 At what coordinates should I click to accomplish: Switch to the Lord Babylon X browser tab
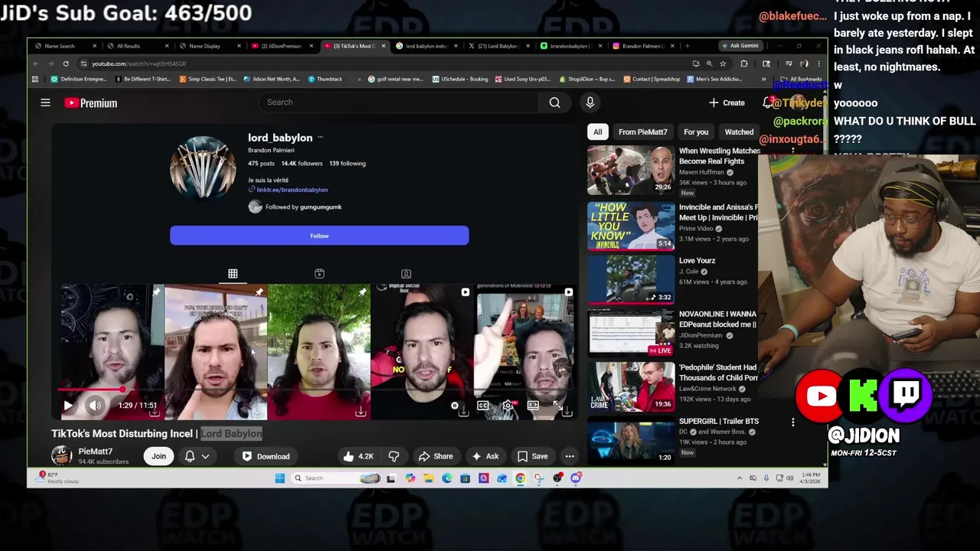(498, 46)
